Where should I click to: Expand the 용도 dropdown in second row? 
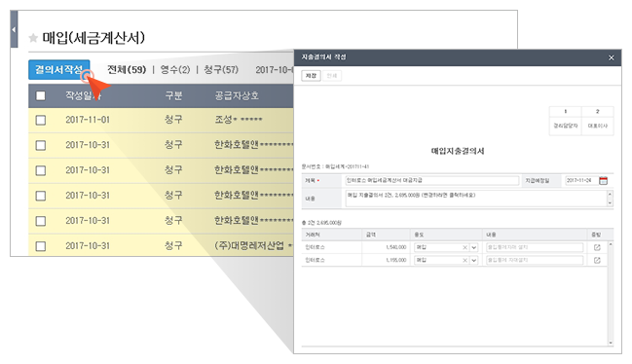(x=473, y=261)
